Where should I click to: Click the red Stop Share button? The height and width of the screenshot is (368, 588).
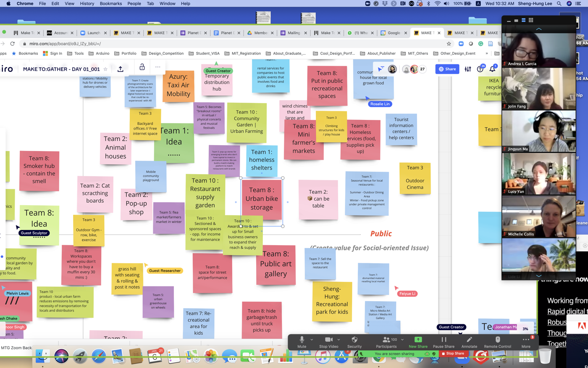click(x=453, y=354)
